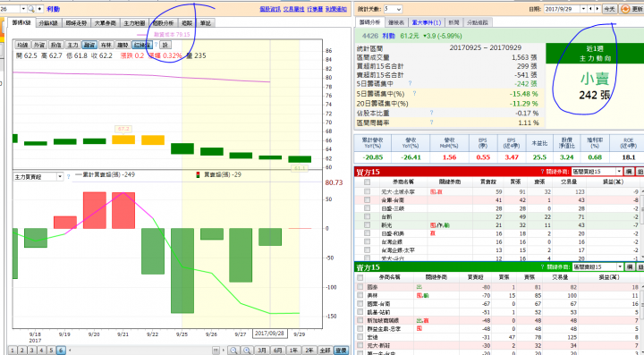Click page number 1 at bottom
Screen dimensions: 644x355
click(13, 351)
